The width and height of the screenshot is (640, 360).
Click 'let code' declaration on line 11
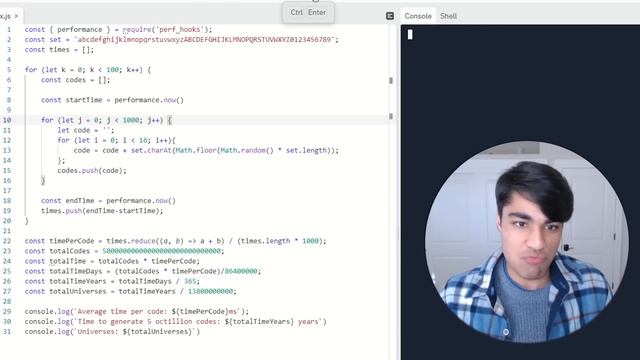click(x=73, y=130)
